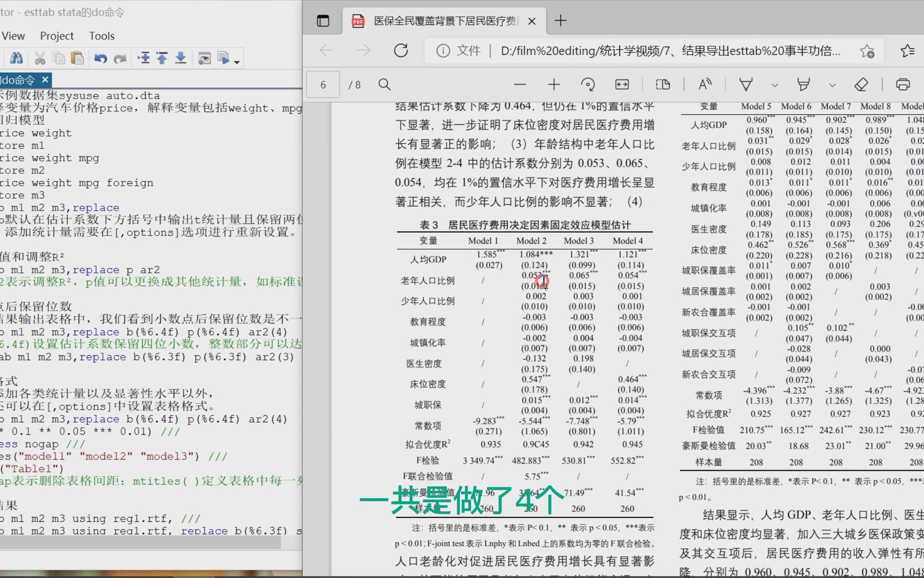Click the Copy icon in editor toolbar
This screenshot has width=924, height=578.
[x=59, y=59]
